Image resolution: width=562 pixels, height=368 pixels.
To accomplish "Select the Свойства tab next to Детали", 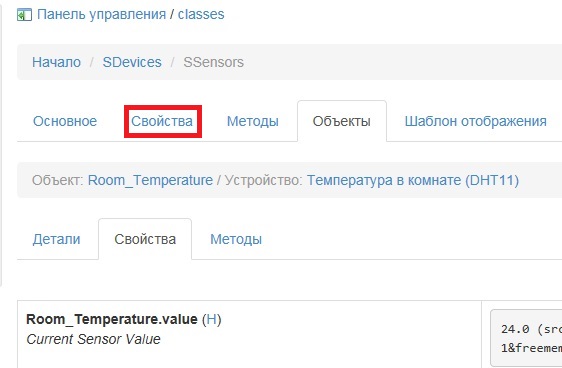I will [145, 239].
